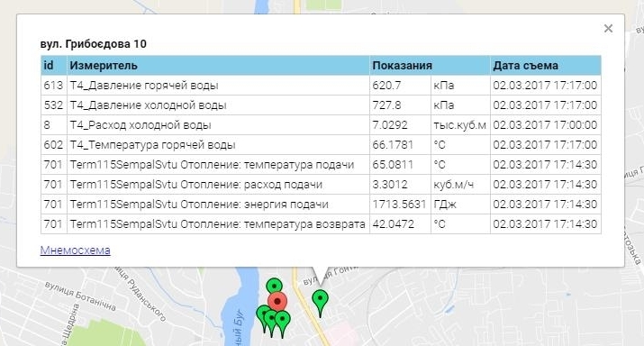
Task: Click the id cell 532
Action: click(x=53, y=105)
